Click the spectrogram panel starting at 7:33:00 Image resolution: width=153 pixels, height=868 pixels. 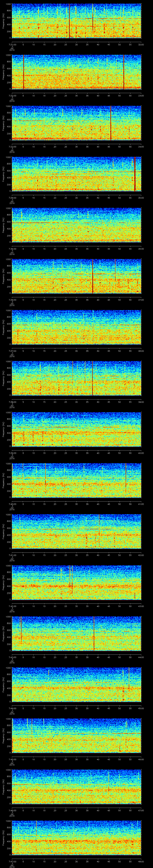point(77,123)
